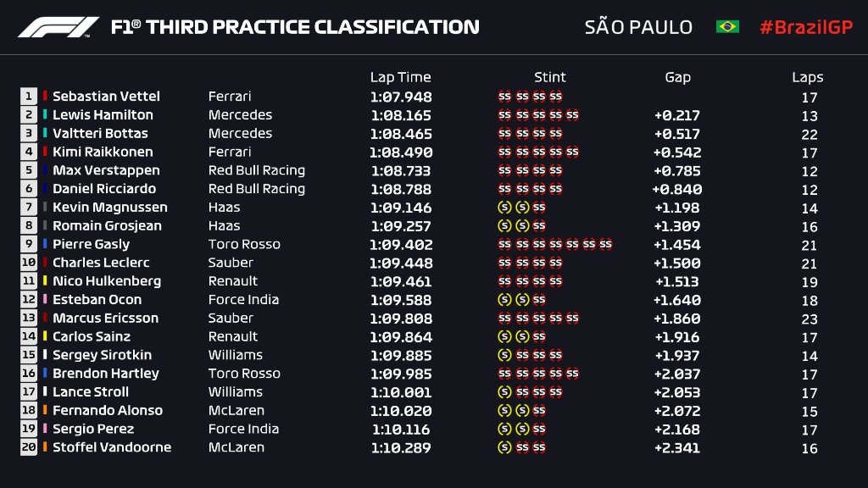The height and width of the screenshot is (488, 868).
Task: Click Vettel's first supersoft tyre icon
Action: pyautogui.click(x=504, y=97)
